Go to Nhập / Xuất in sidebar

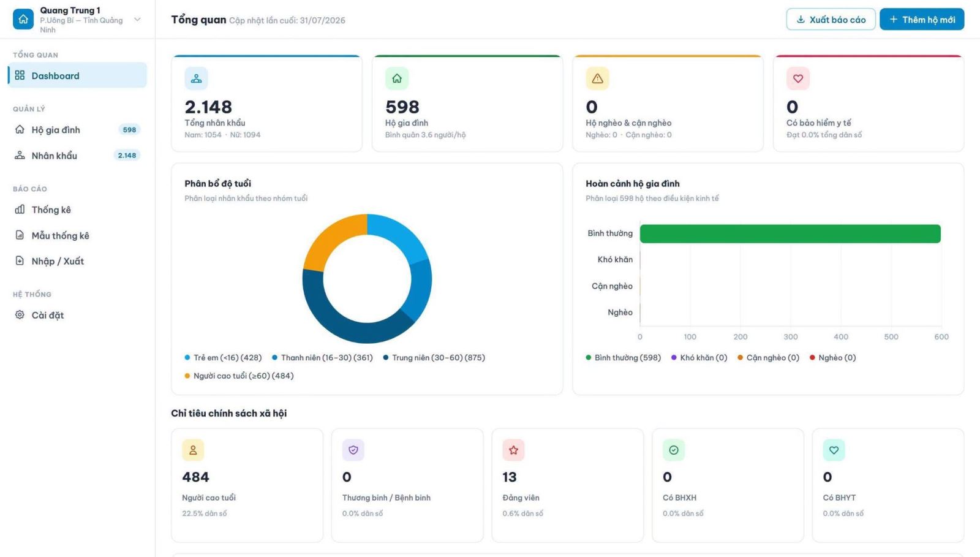(x=77, y=261)
